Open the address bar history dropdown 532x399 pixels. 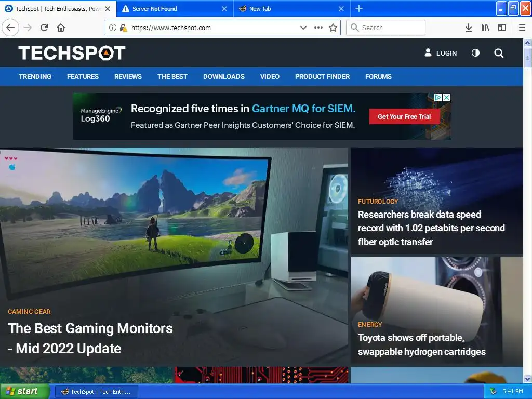[x=303, y=28]
